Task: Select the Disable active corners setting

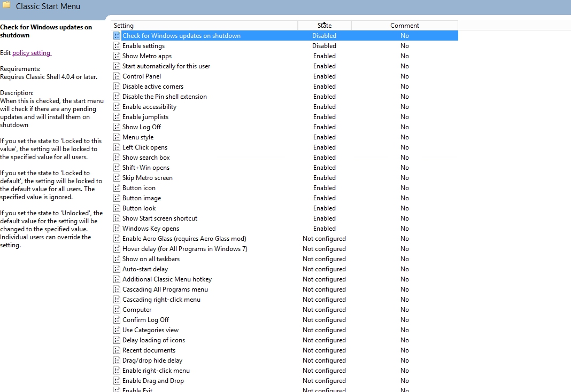Action: (153, 87)
